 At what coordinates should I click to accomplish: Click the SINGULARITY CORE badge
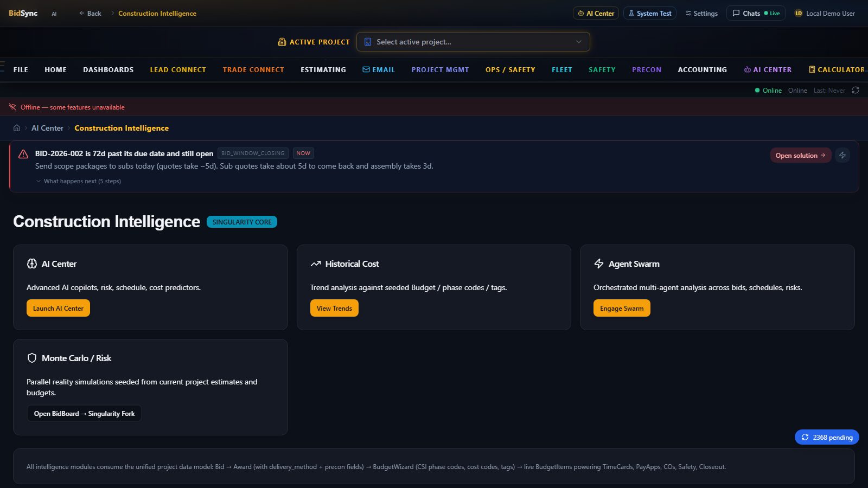[x=242, y=222]
